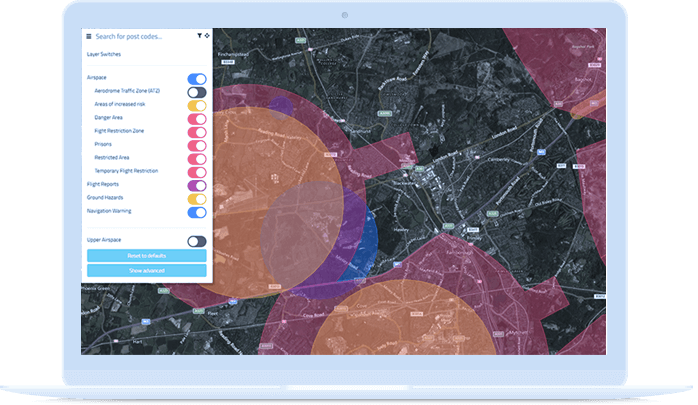The height and width of the screenshot is (405, 698).
Task: Click the Upper Airspace label
Action: tap(104, 240)
